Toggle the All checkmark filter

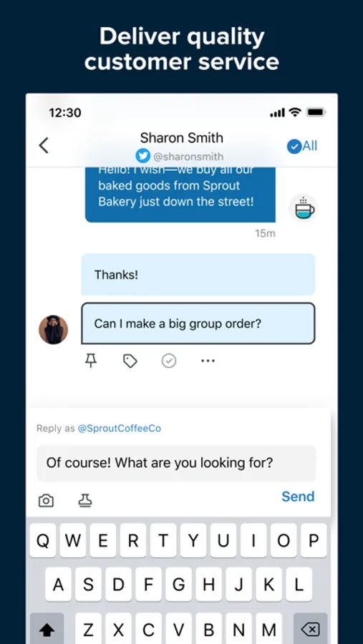pos(302,146)
